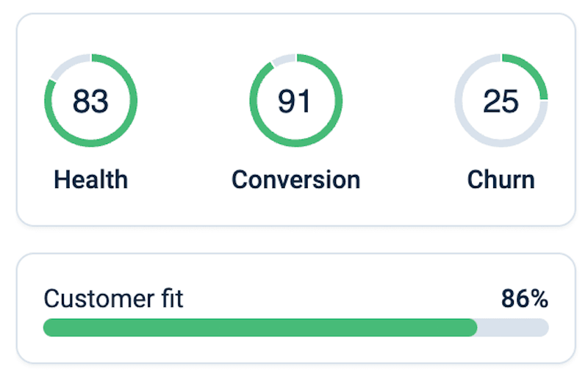Select the number 83 in the Health gauge
The height and width of the screenshot is (376, 588).
[x=91, y=101]
